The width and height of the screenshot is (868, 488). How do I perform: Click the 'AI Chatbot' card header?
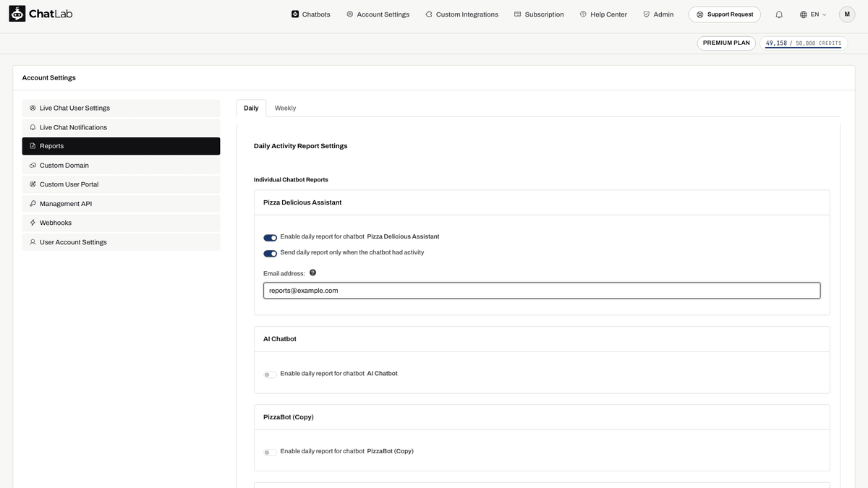[x=542, y=339]
